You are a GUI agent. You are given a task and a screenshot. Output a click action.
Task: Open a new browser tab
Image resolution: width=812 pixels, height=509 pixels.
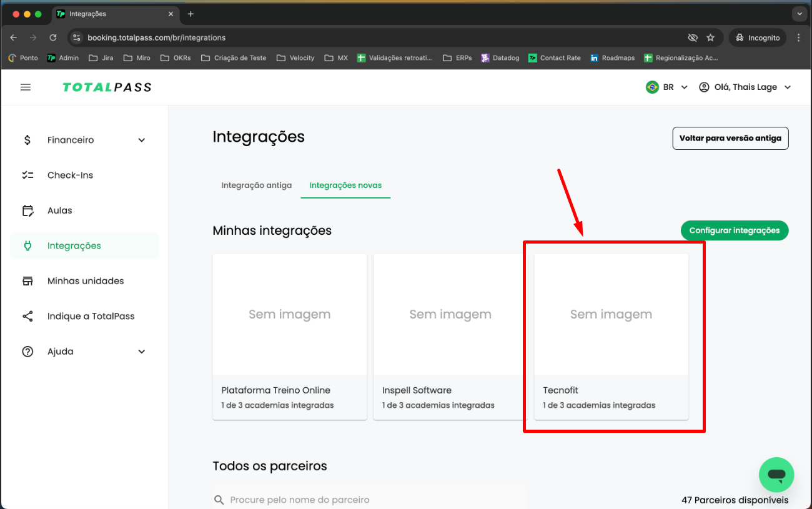(x=191, y=14)
